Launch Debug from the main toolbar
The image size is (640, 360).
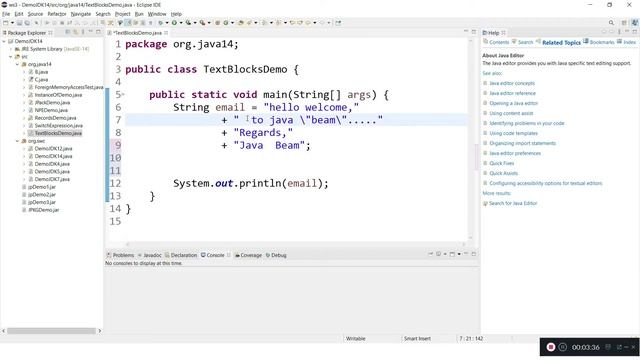pos(161,23)
